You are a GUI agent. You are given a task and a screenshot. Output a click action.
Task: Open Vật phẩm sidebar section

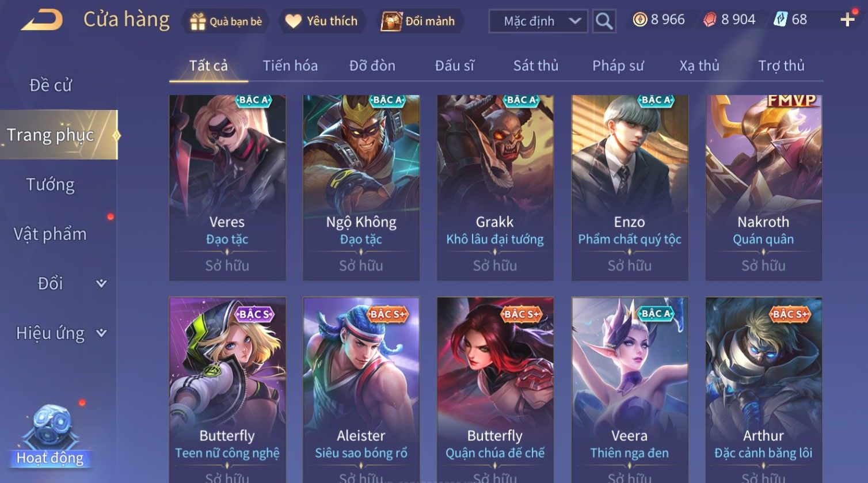50,234
